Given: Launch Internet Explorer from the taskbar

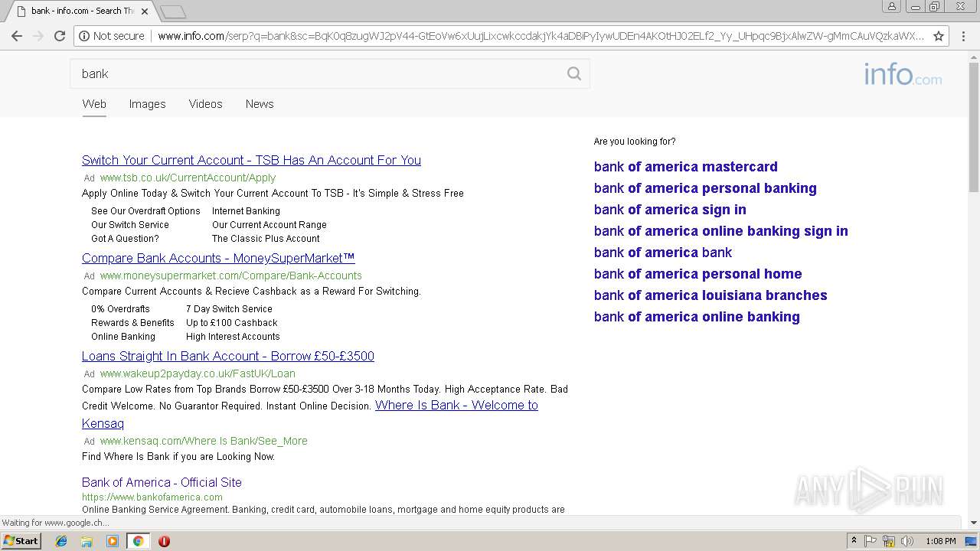Looking at the screenshot, I should point(61,541).
